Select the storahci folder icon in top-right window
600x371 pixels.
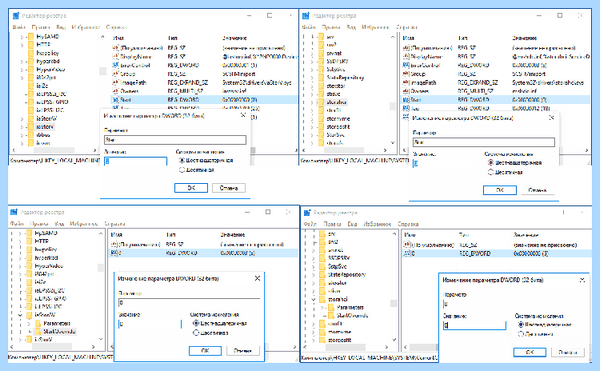321,102
